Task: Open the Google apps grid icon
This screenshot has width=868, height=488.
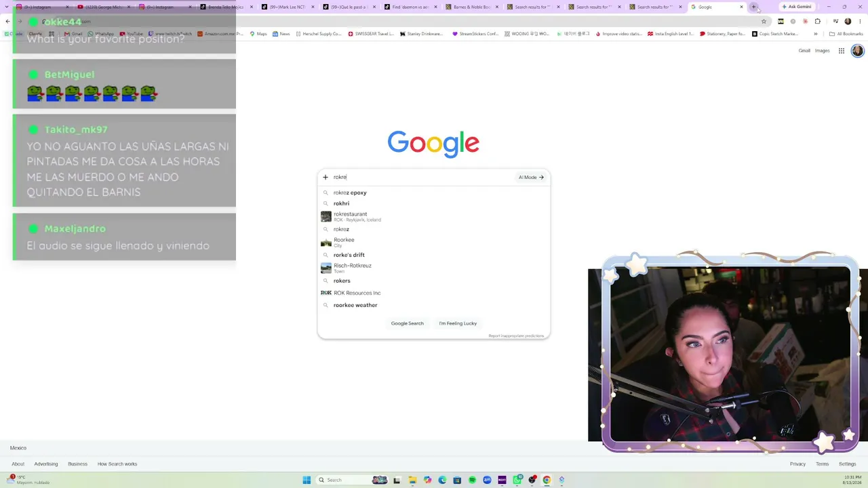Action: coord(842,51)
